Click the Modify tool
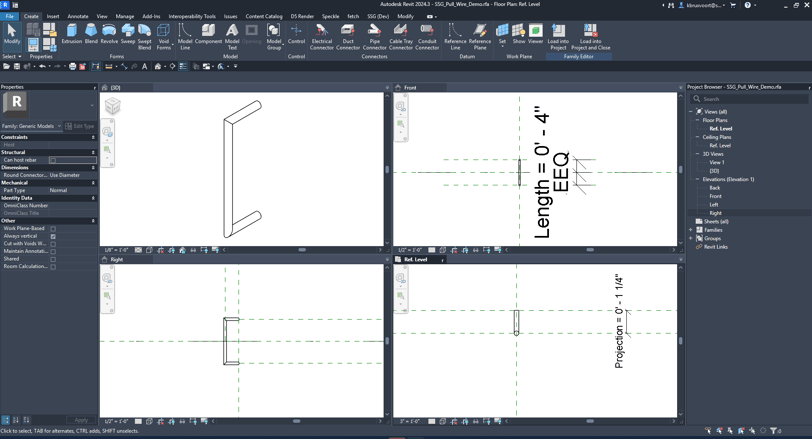Screen dimensions: 812x439 [11, 34]
